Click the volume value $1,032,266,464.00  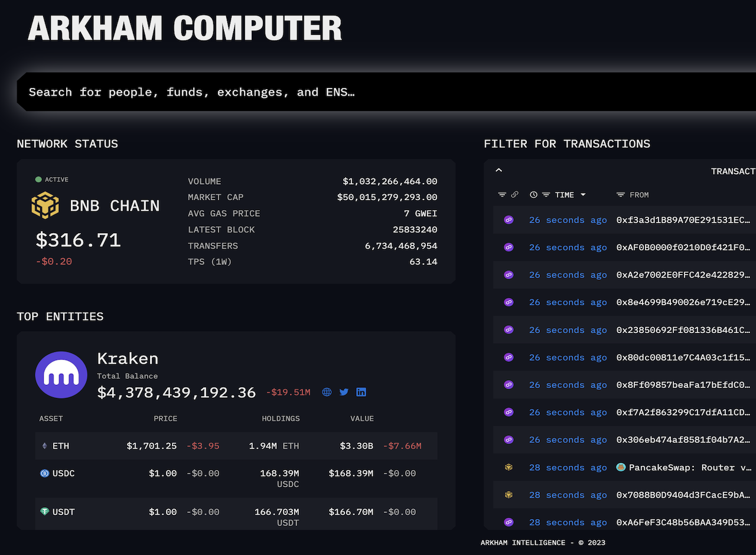pyautogui.click(x=390, y=181)
